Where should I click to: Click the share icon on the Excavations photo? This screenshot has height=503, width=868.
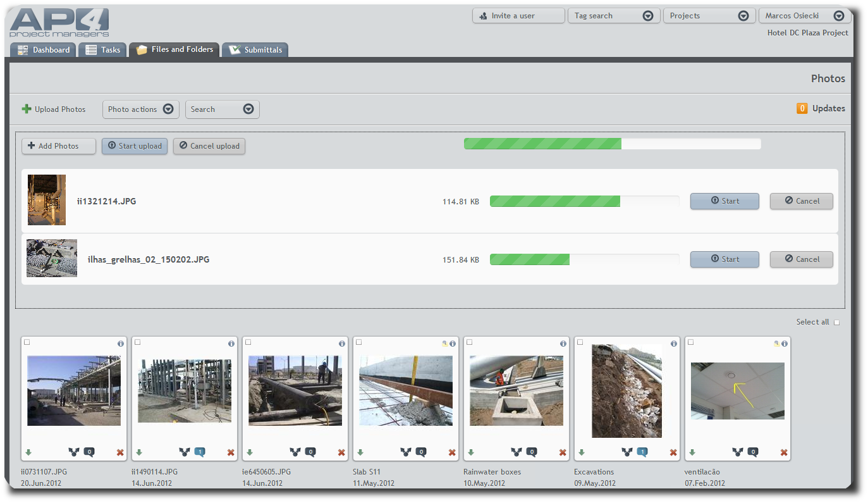tap(627, 452)
